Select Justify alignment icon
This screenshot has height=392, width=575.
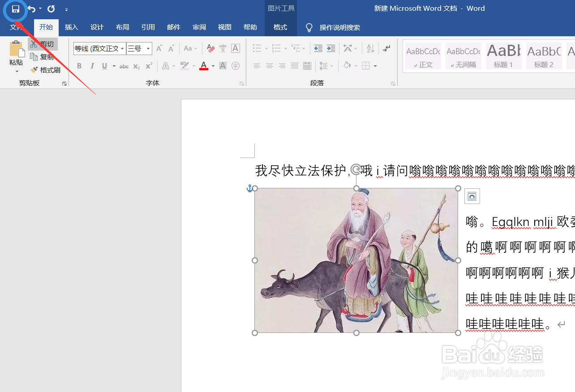pos(295,66)
